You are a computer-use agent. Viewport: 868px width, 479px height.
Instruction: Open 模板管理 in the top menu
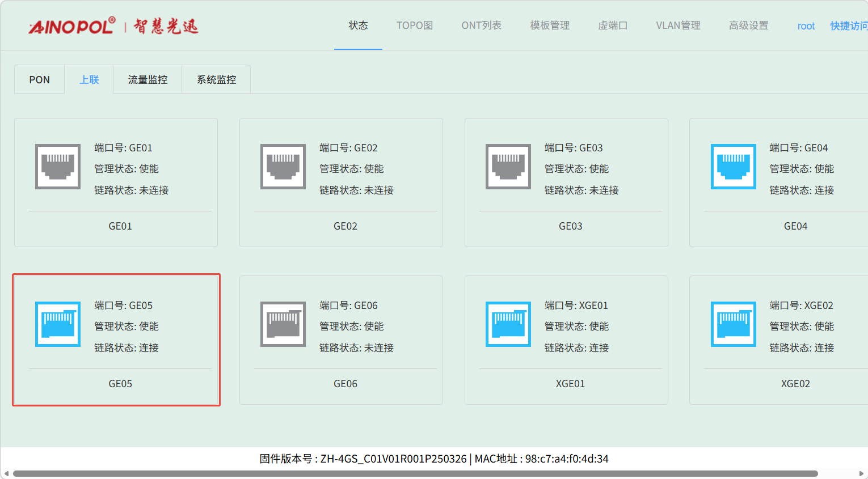(x=549, y=26)
